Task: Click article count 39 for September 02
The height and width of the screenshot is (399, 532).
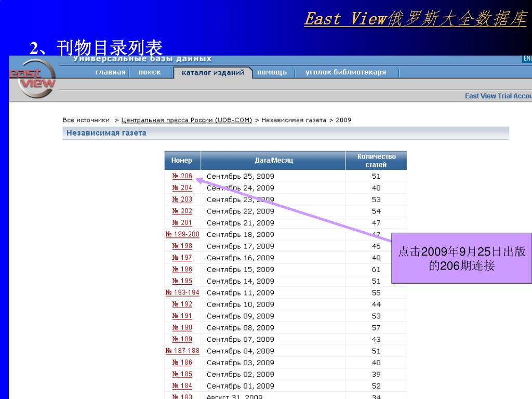Action: [x=376, y=375]
